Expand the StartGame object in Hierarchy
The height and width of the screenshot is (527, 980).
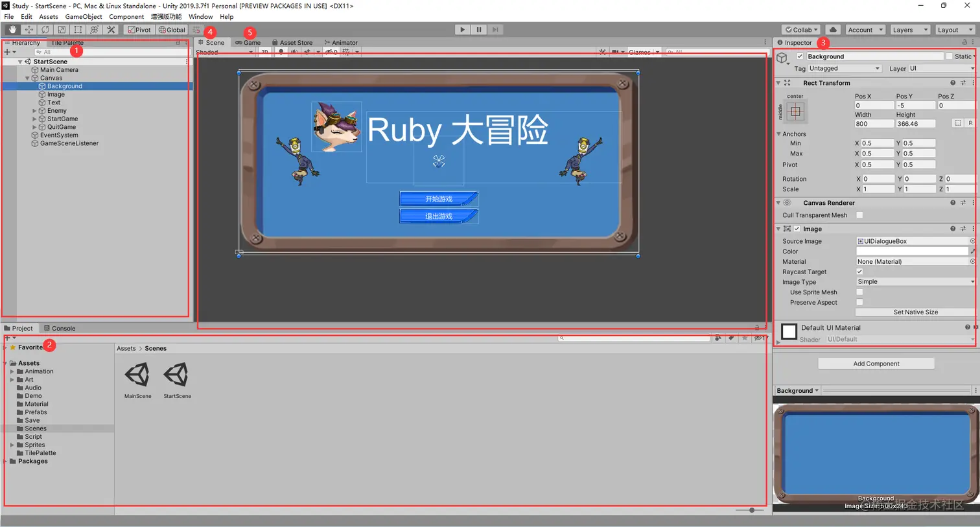(x=34, y=119)
